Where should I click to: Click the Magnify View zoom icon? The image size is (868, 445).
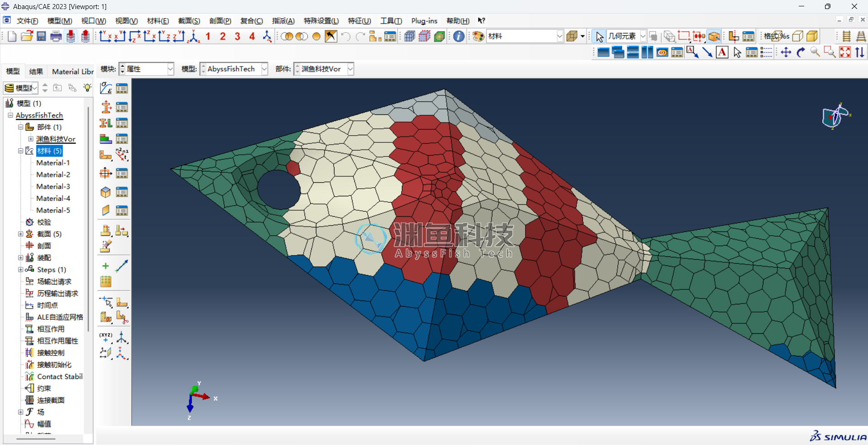click(815, 52)
